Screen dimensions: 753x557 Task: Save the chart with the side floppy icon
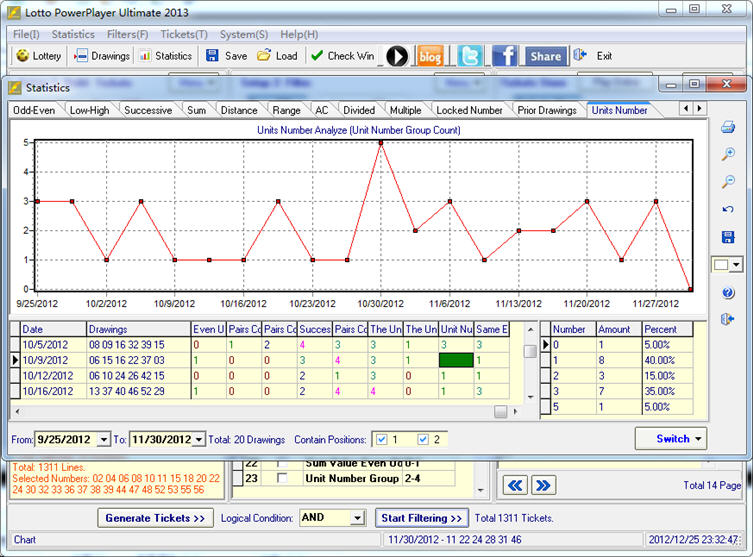pyautogui.click(x=728, y=237)
